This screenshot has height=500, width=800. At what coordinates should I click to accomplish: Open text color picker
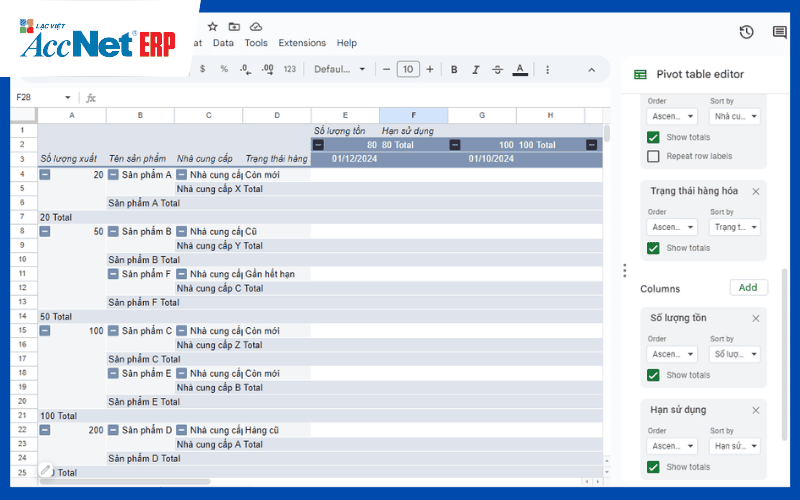coord(520,69)
